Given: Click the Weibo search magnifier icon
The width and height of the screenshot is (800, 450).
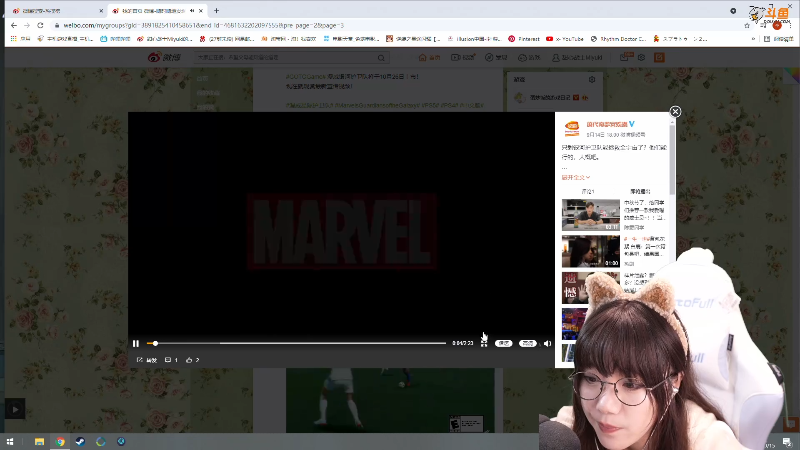Looking at the screenshot, I should click(381, 58).
